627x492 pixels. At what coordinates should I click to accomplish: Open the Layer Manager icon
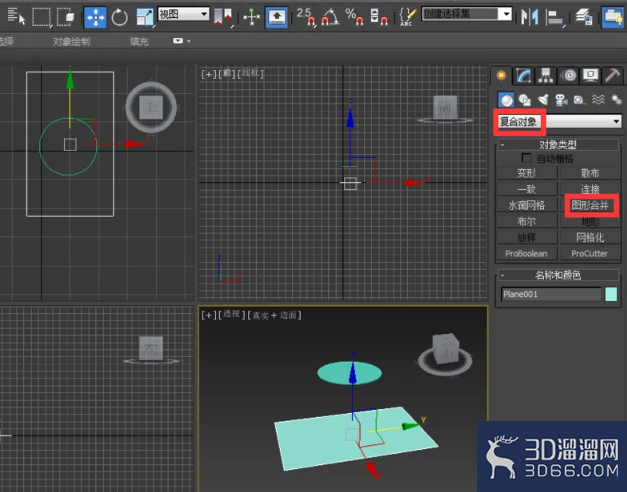(583, 17)
